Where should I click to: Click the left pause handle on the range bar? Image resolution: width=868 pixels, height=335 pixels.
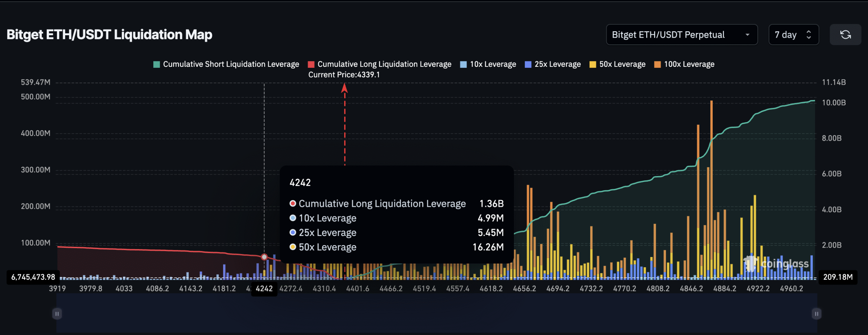tap(57, 314)
